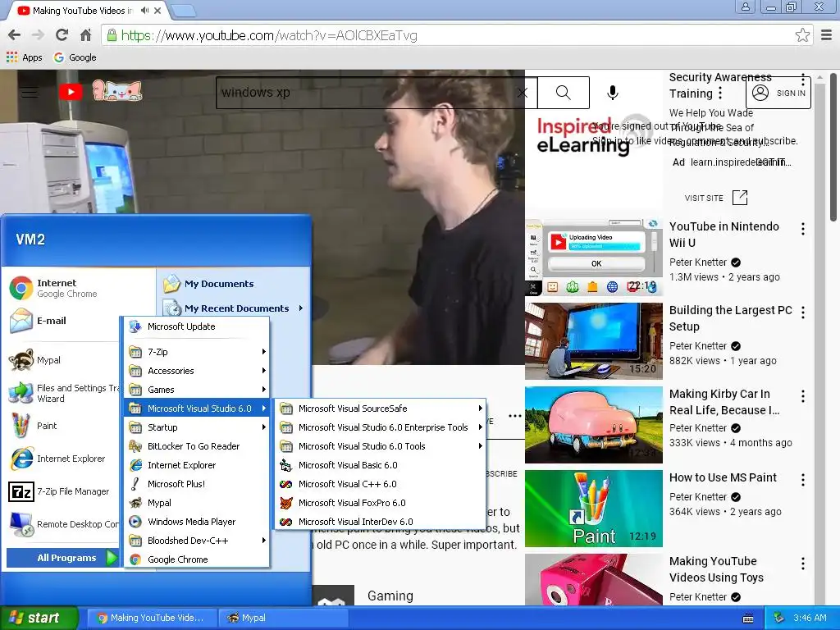Viewport: 840px width, 630px height.
Task: Expand the Microsoft Visual SourceSafe folder
Action: coord(380,409)
